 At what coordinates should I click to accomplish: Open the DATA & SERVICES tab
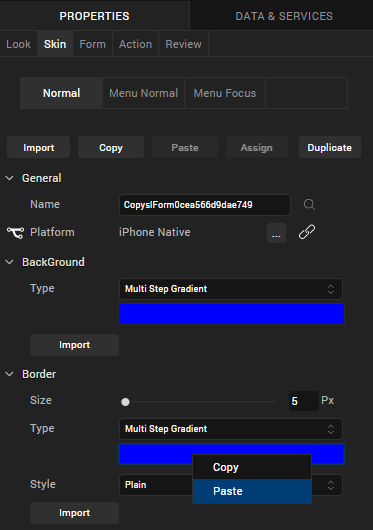284,16
